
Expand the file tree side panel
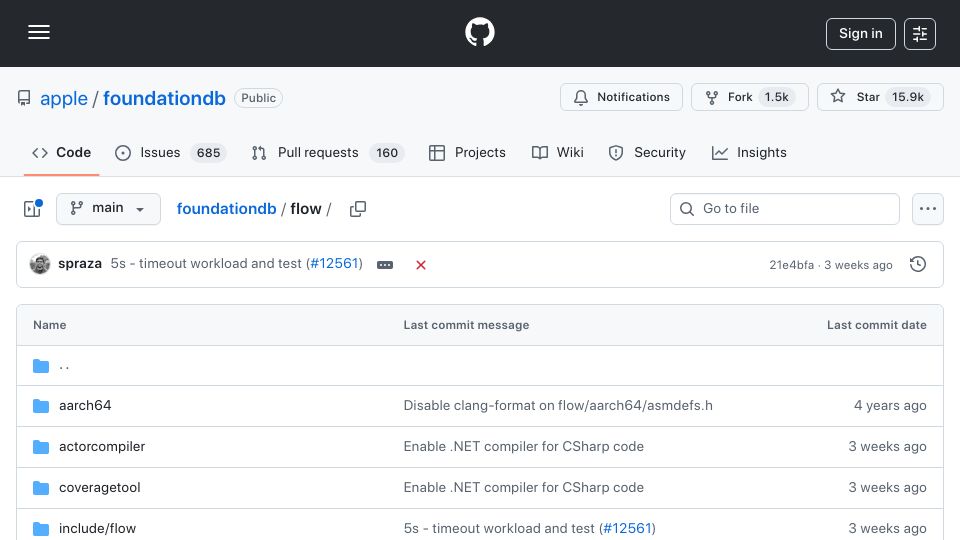(x=32, y=209)
